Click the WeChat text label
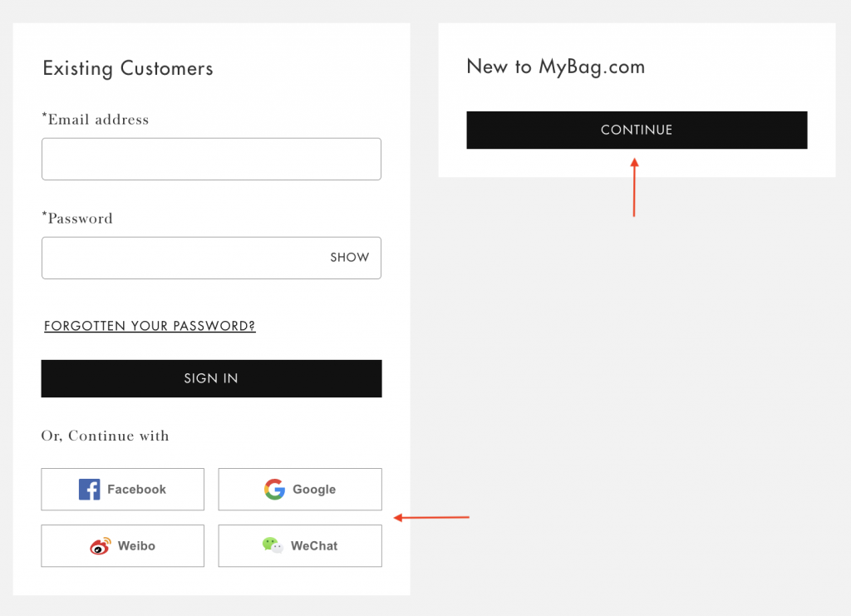 [x=314, y=546]
